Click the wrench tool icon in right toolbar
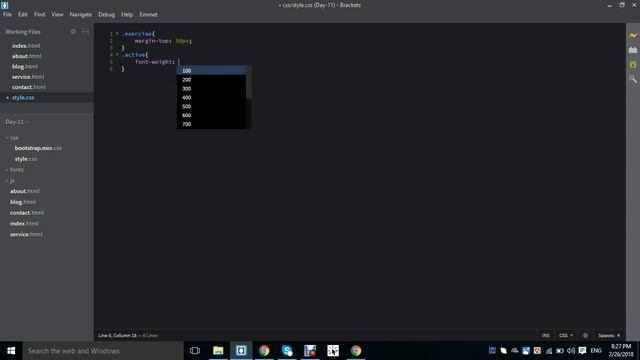This screenshot has width=640, height=360. [x=633, y=79]
